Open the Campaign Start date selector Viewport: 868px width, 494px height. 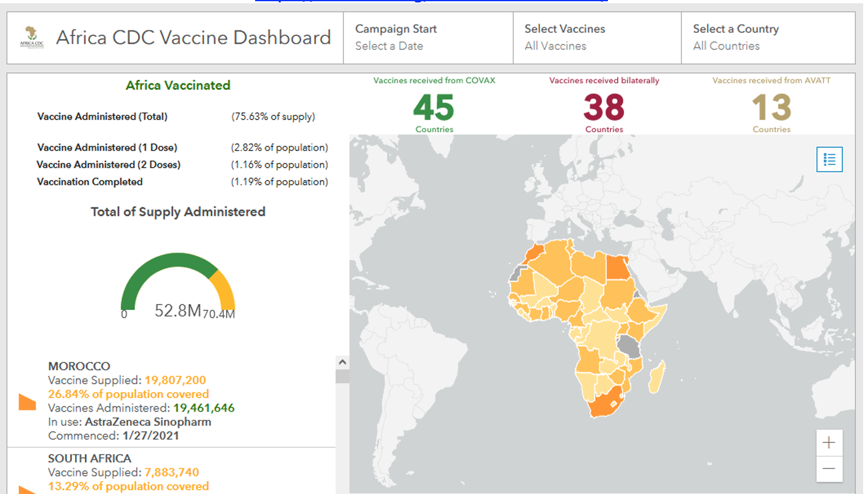(428, 37)
